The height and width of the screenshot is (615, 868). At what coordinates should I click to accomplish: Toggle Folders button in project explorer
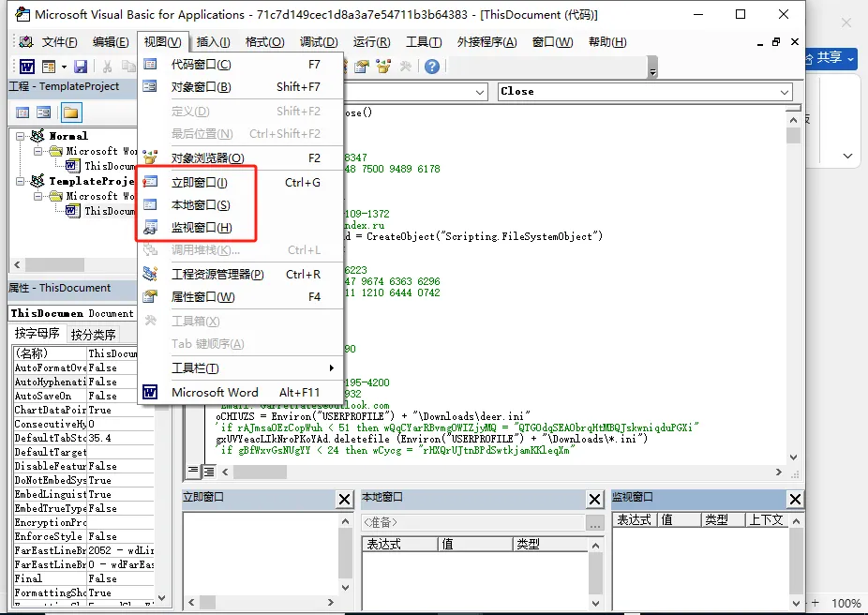[x=70, y=112]
